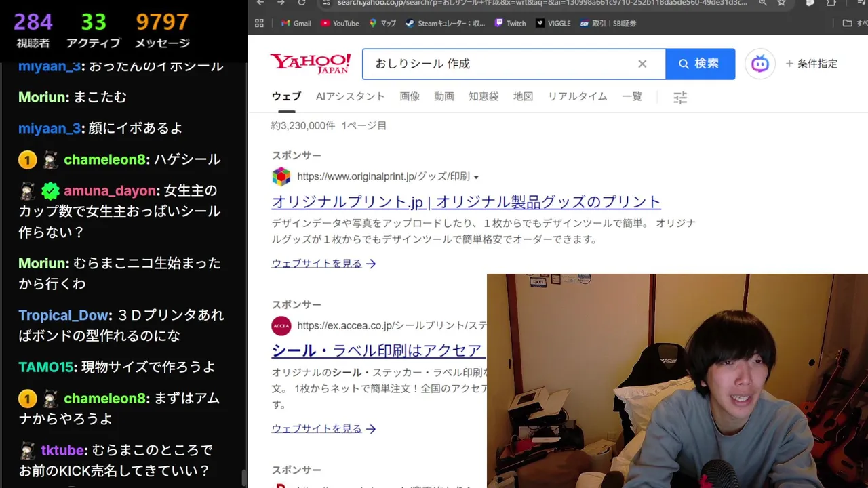Click the blue 検索 search button
This screenshot has height=488, width=868.
[x=700, y=64]
